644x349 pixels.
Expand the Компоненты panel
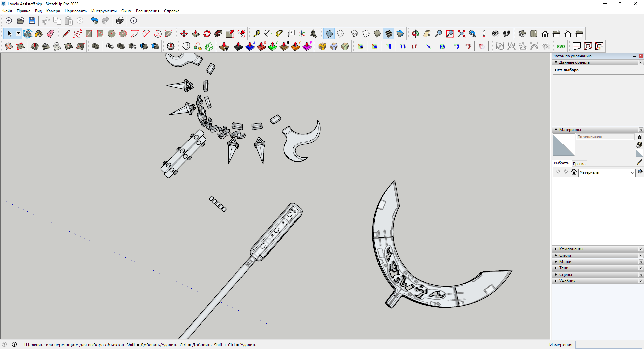556,249
